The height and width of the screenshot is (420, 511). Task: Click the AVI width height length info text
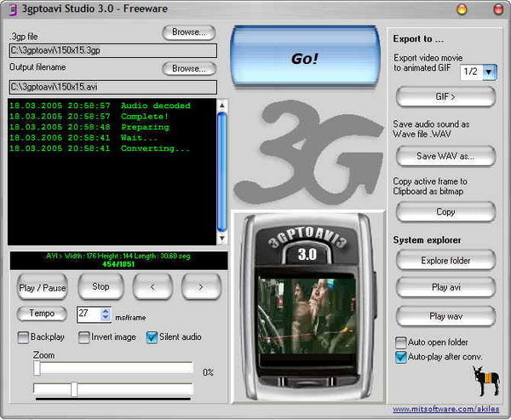(118, 256)
